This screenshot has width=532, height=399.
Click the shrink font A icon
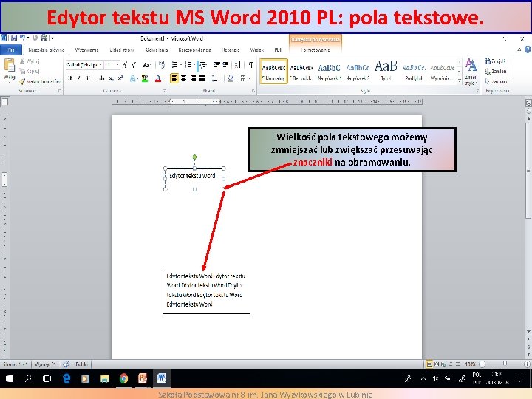[134, 65]
